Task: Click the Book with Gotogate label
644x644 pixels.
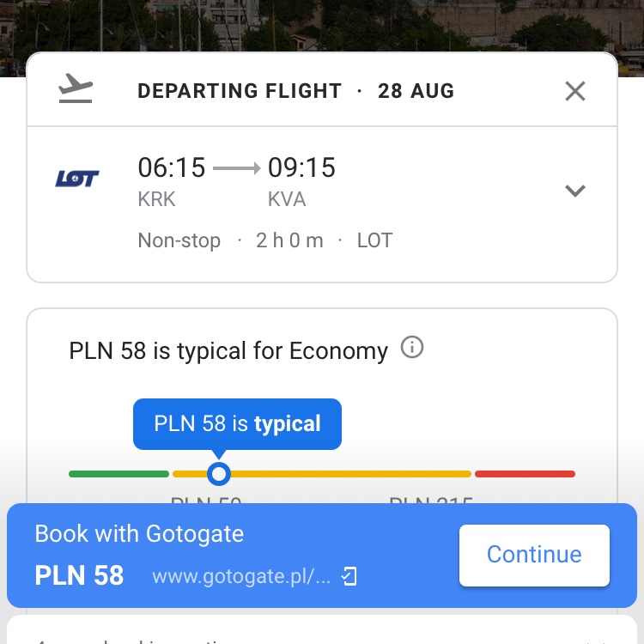Action: (139, 533)
